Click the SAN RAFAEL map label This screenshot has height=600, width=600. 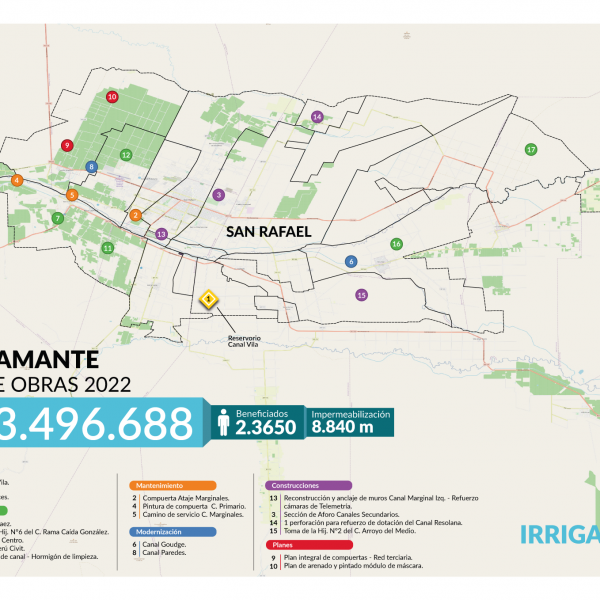(270, 231)
